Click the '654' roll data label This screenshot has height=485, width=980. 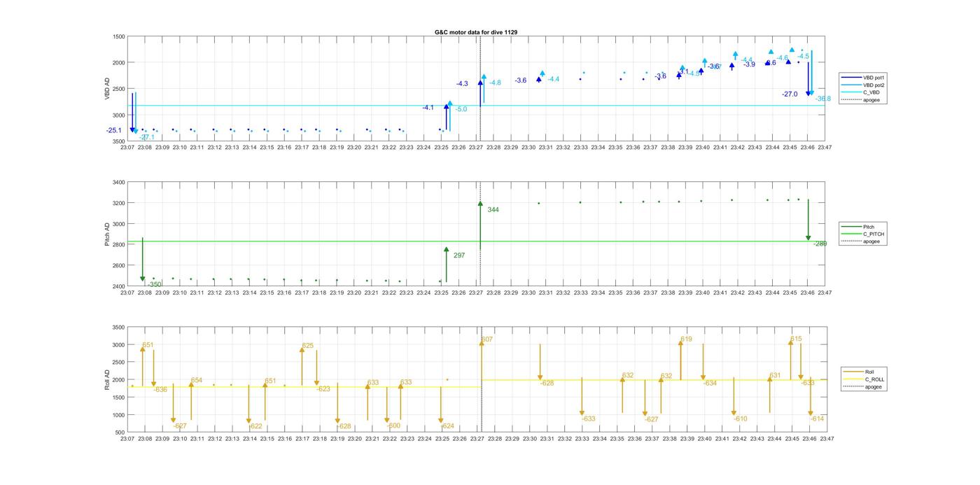[197, 381]
